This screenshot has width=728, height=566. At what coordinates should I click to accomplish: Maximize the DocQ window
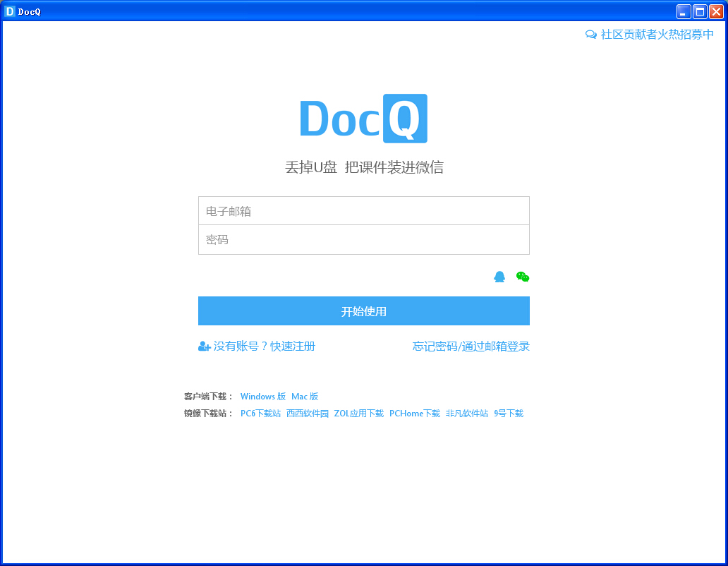click(x=700, y=11)
